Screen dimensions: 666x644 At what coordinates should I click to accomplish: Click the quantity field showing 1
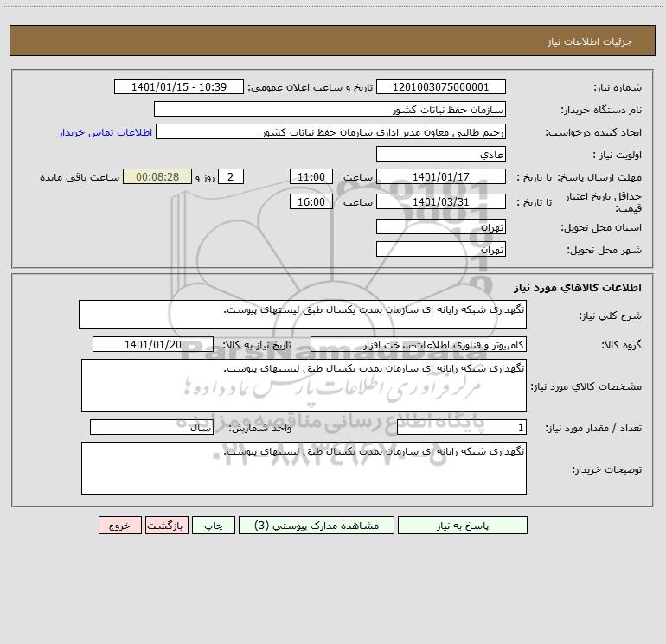coord(462,428)
